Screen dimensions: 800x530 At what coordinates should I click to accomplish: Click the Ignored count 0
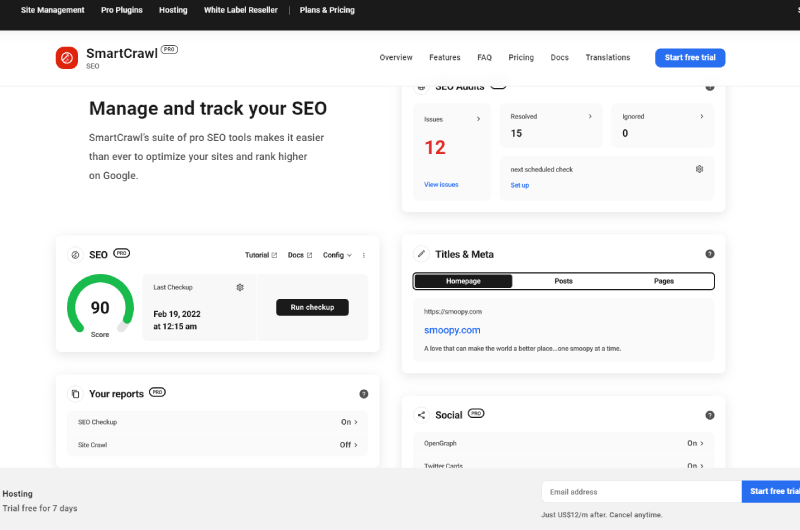tap(625, 133)
